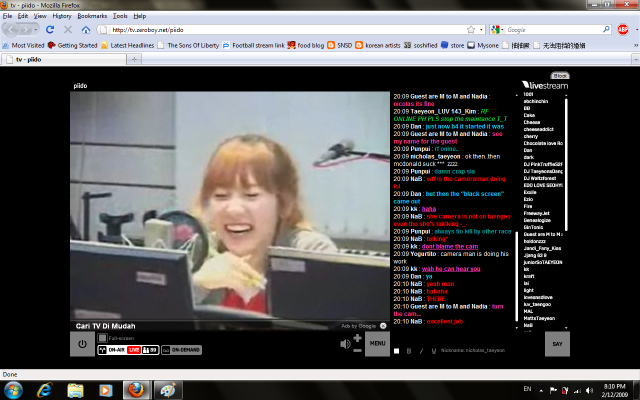Screen dimensions: 640x400
Task: Click the ON-DEMAND player mode
Action: [179, 350]
